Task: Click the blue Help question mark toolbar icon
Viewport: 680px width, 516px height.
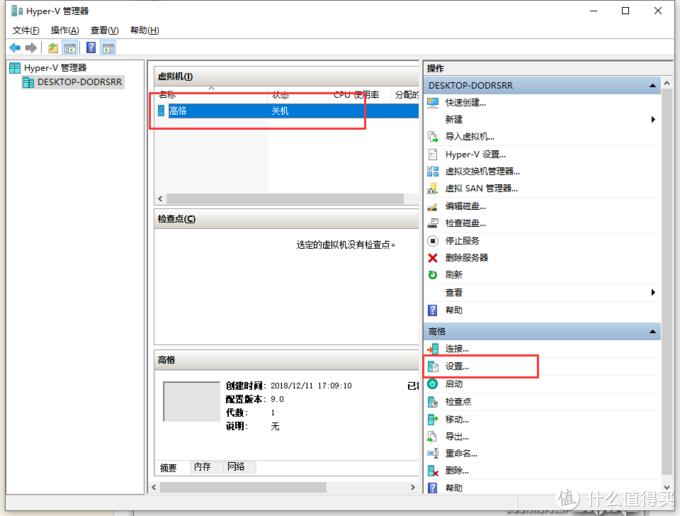Action: pyautogui.click(x=91, y=47)
